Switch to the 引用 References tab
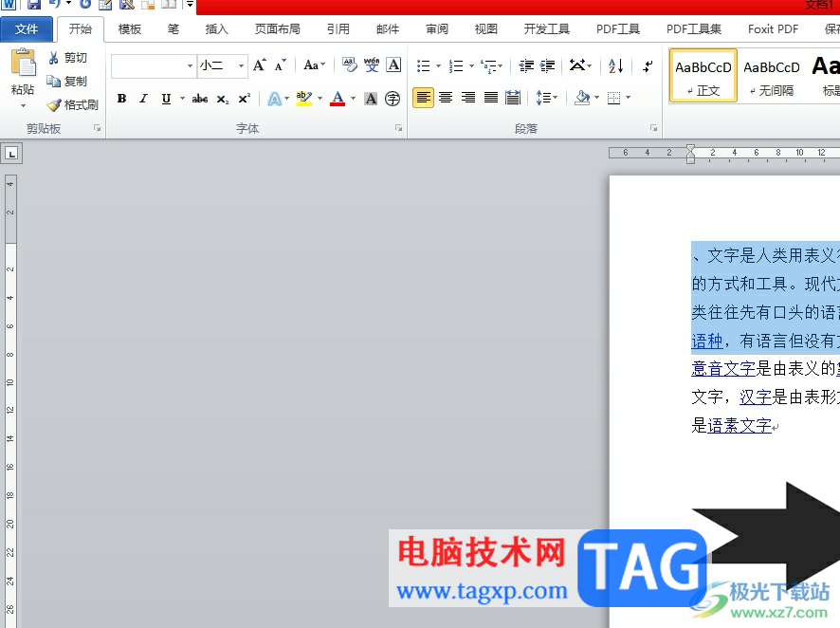The height and width of the screenshot is (628, 840). coord(338,29)
